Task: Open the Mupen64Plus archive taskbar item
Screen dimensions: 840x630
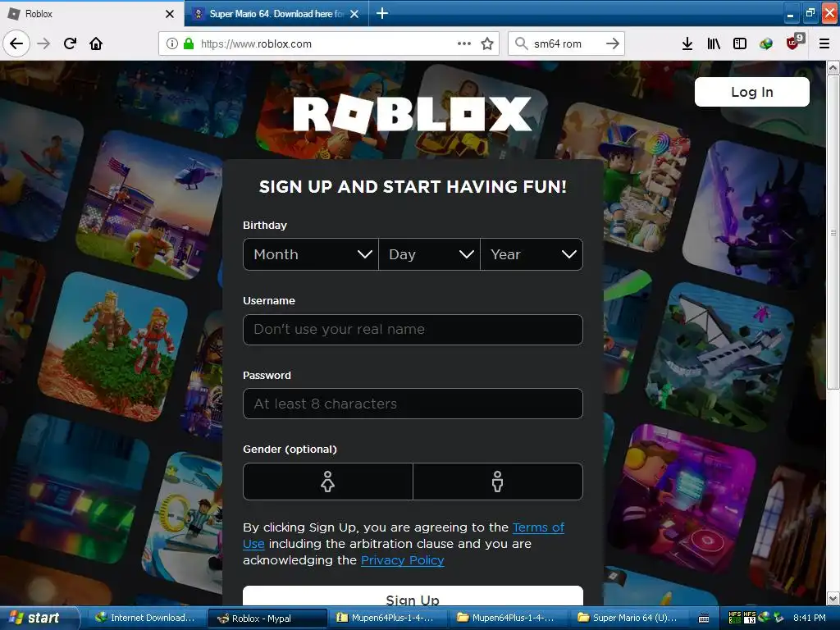Action: [x=387, y=618]
